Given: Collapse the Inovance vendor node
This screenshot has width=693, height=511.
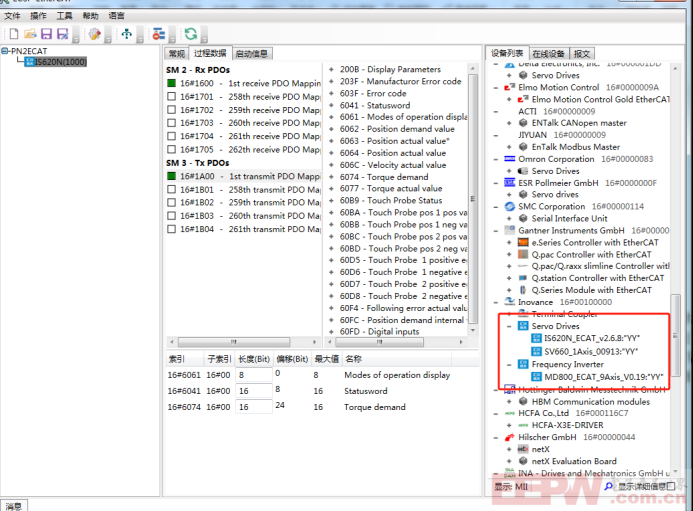Looking at the screenshot, I should point(496,302).
